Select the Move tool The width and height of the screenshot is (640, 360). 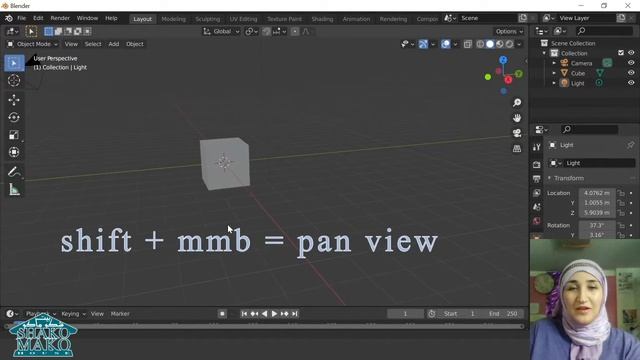(14, 100)
